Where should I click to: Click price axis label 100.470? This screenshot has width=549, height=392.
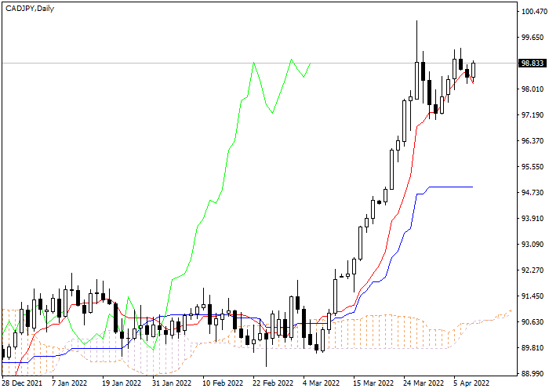tap(534, 12)
